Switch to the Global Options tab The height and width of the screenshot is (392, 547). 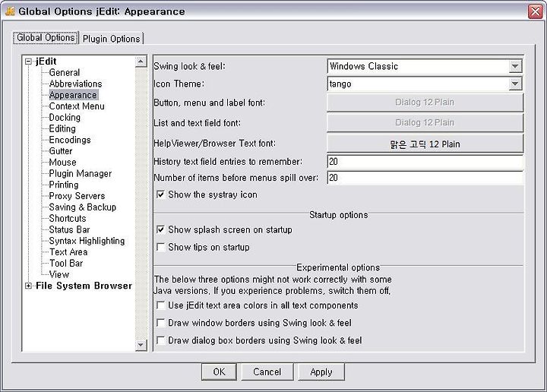[46, 38]
